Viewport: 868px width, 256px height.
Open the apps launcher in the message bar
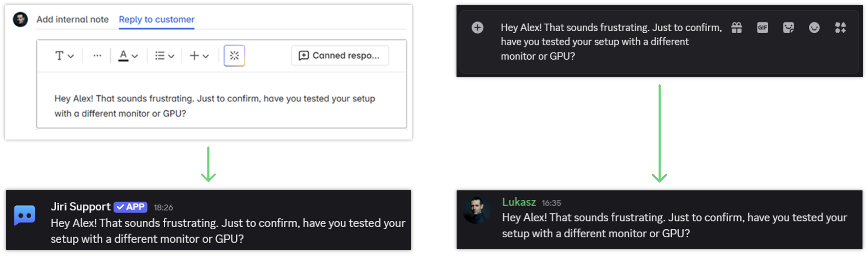pyautogui.click(x=841, y=28)
